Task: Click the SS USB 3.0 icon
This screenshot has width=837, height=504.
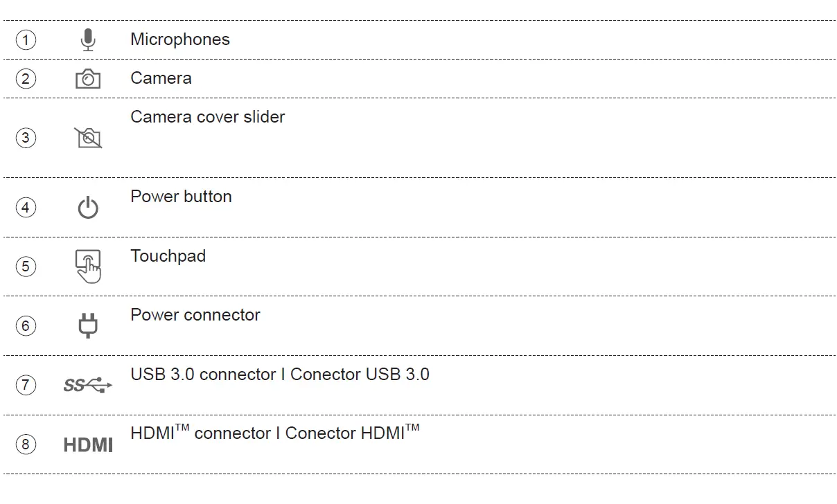Action: pos(87,385)
